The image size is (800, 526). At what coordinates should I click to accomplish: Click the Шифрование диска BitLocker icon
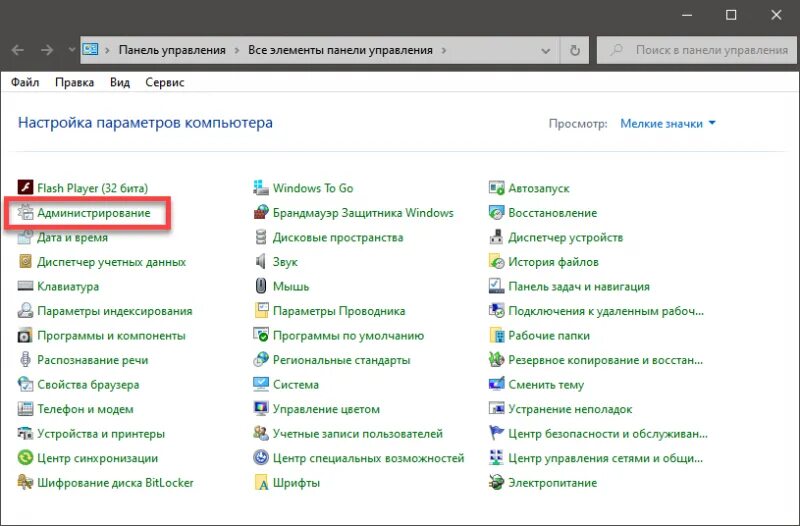pyautogui.click(x=25, y=482)
